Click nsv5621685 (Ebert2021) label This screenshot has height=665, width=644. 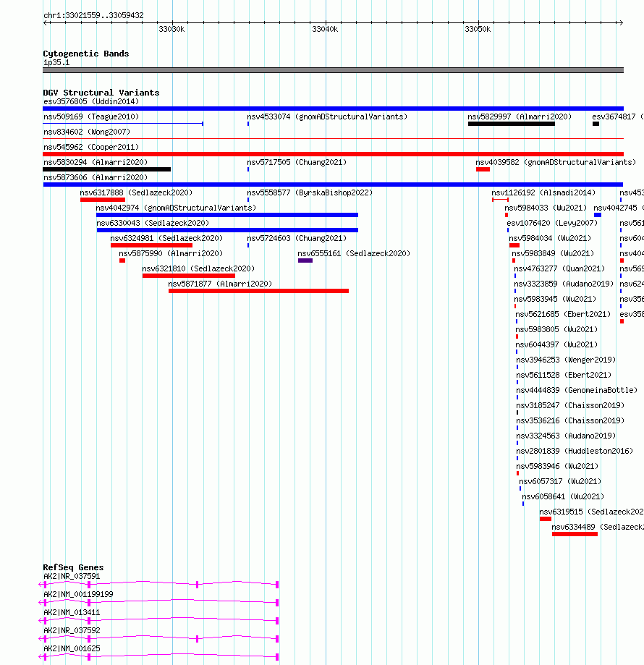(563, 314)
